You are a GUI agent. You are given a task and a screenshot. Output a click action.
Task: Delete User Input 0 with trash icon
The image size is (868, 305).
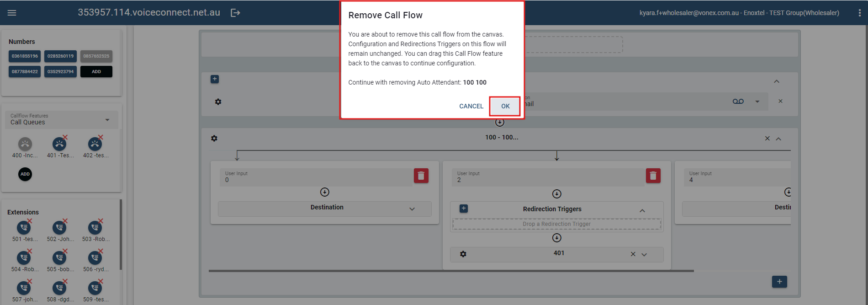click(x=421, y=176)
